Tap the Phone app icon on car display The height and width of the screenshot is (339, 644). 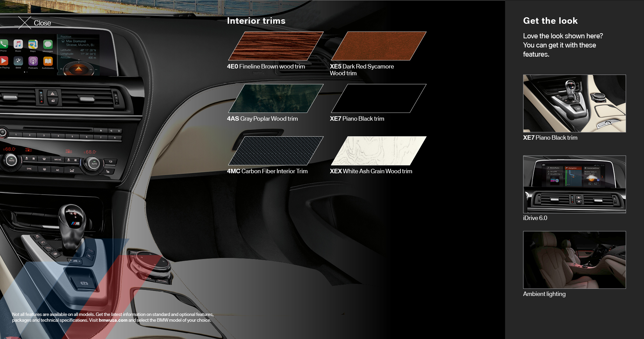click(x=4, y=44)
